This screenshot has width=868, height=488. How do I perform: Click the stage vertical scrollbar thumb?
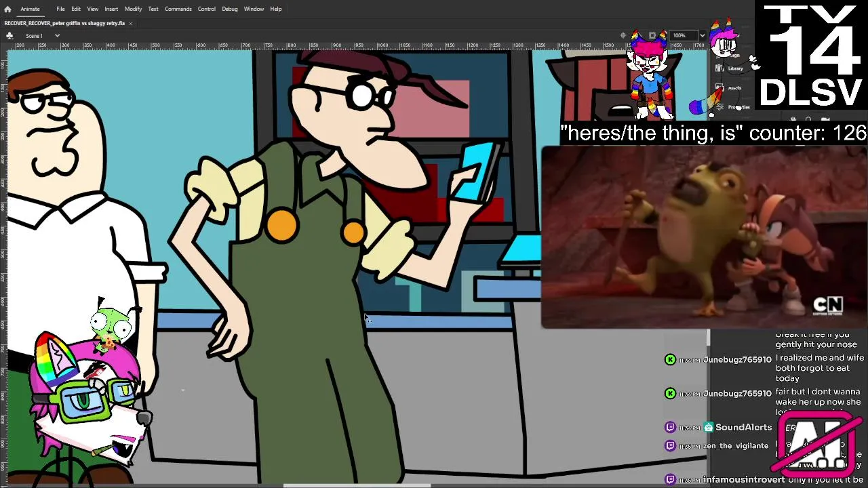coord(708,336)
